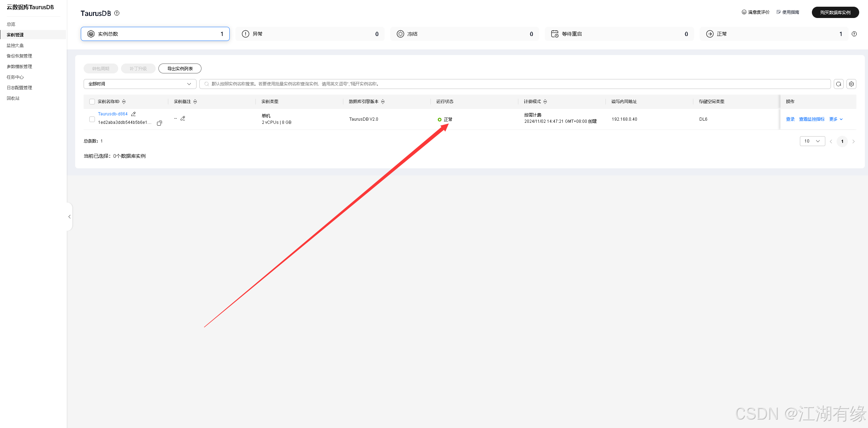This screenshot has height=428, width=868.
Task: Check the select-all instances checkbox
Action: 92,102
